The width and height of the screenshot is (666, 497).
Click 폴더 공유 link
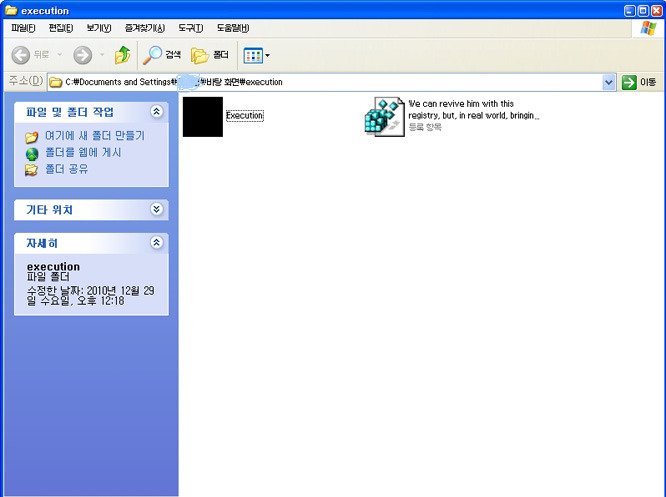pos(67,169)
